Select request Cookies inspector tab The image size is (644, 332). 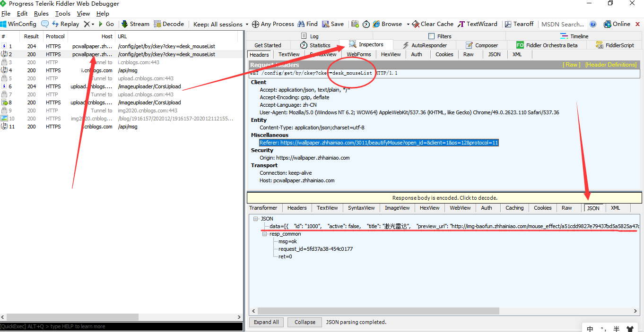[x=444, y=54]
